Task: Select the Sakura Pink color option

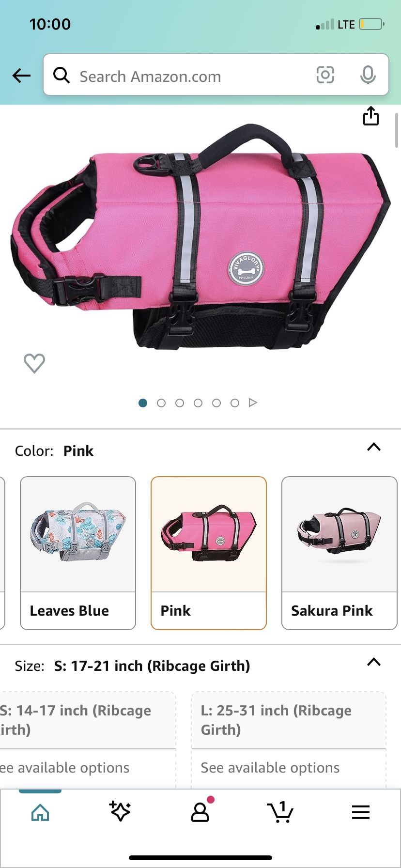Action: pos(339,553)
